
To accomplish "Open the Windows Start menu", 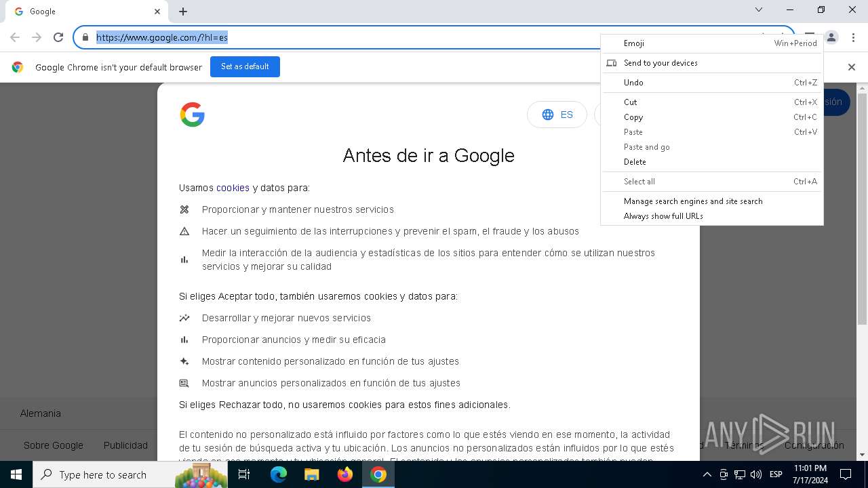I will 16,474.
